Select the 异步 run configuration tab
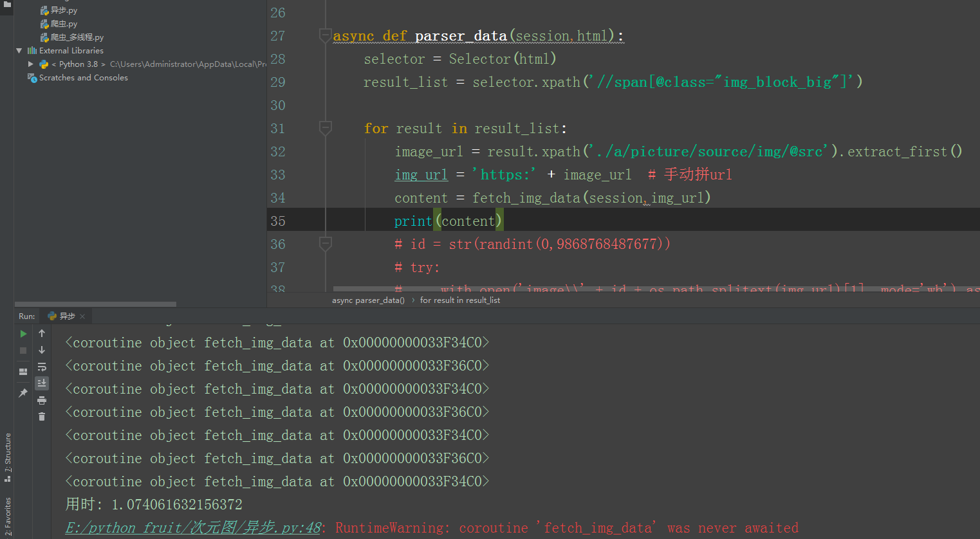980x539 pixels. coord(67,316)
